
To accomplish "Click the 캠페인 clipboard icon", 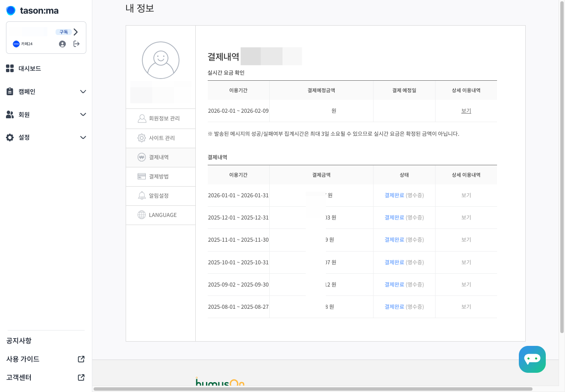I will [x=10, y=91].
